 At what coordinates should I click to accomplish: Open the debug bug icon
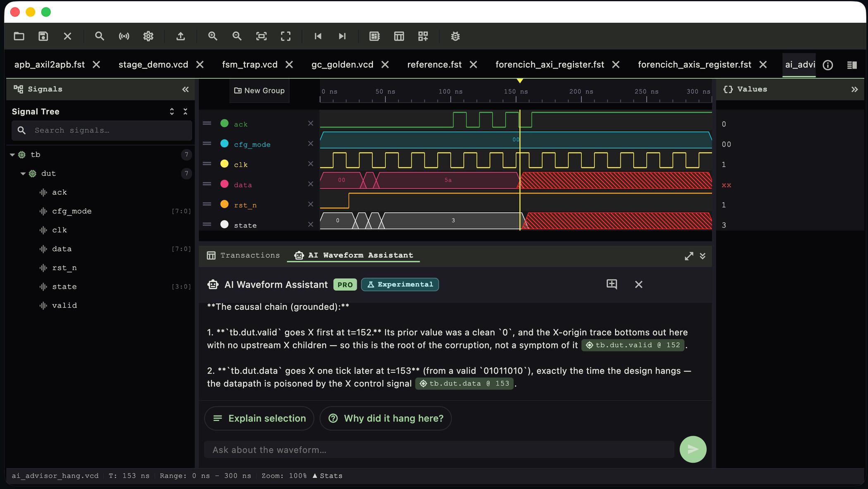(455, 36)
